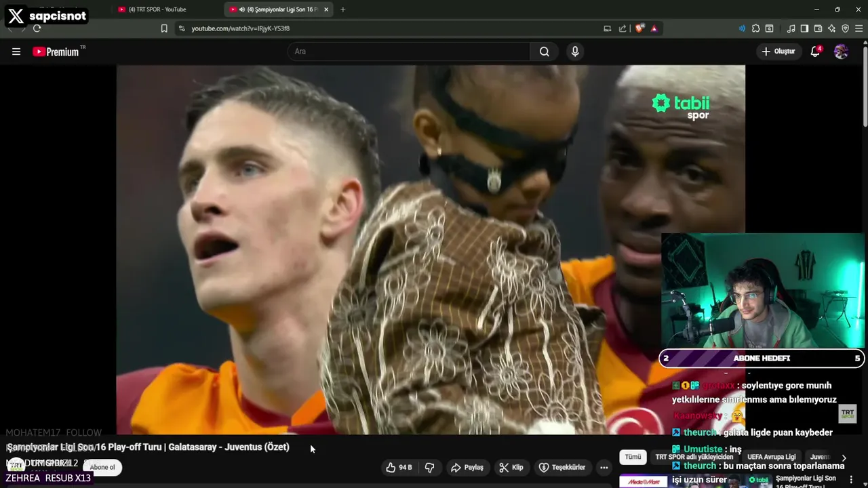The image size is (868, 488).
Task: Bookmark the page in the address bar
Action: [164, 28]
